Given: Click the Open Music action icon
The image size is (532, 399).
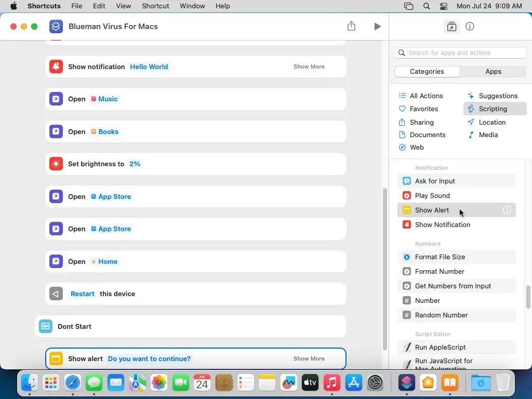Looking at the screenshot, I should [56, 99].
